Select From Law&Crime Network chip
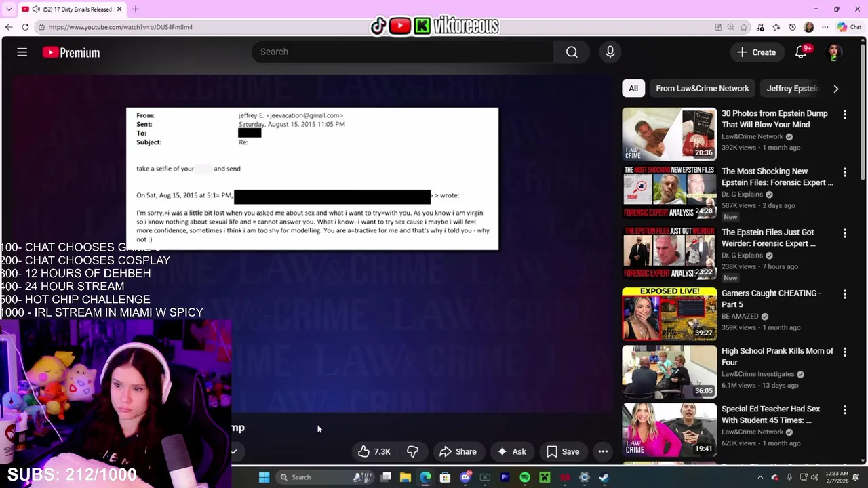Screen dimensions: 868x488 click(702, 88)
